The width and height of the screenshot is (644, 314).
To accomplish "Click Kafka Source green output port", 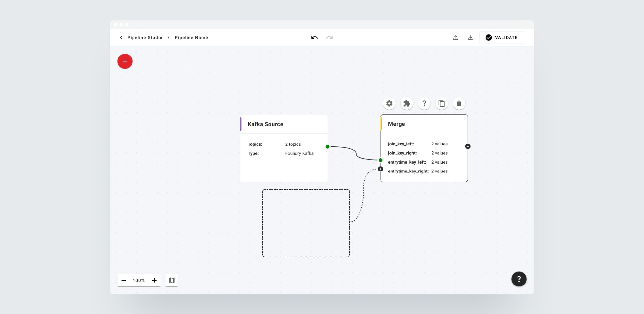I will tap(327, 147).
